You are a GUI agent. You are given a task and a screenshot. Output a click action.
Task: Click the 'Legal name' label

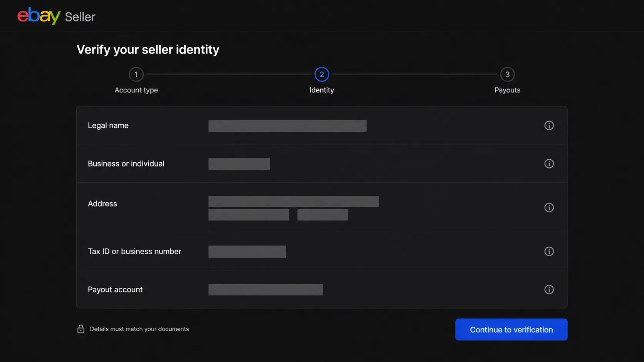(x=108, y=125)
